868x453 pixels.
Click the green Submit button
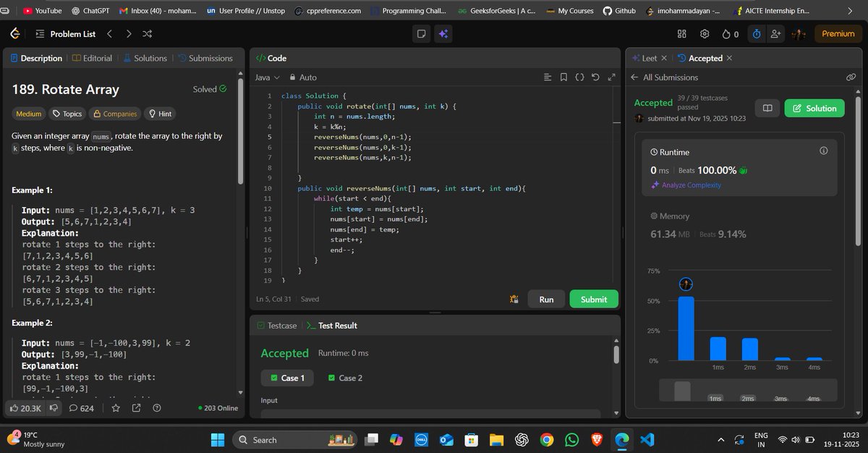(x=594, y=299)
